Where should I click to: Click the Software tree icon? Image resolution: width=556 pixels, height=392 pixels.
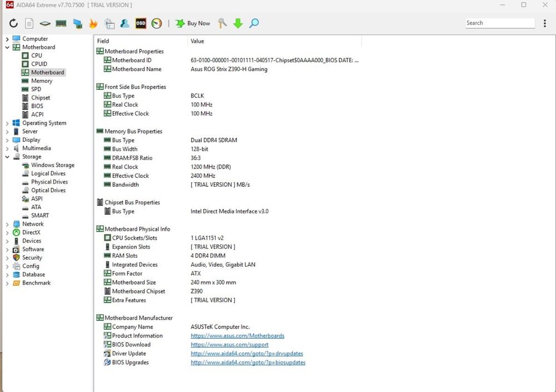[16, 250]
